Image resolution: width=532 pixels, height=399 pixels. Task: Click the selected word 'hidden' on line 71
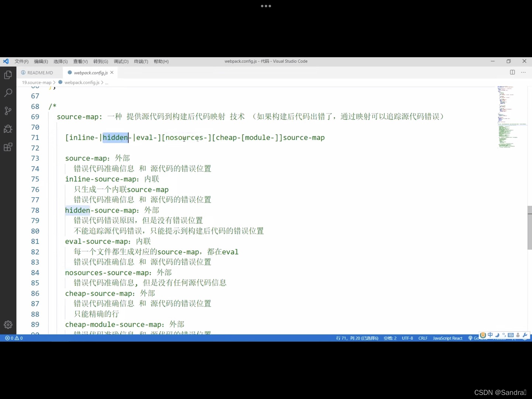(x=115, y=137)
